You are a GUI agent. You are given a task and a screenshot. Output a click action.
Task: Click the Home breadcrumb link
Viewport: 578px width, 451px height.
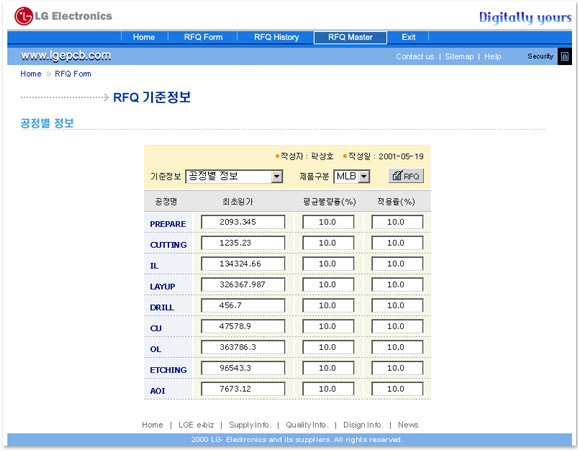pos(31,74)
